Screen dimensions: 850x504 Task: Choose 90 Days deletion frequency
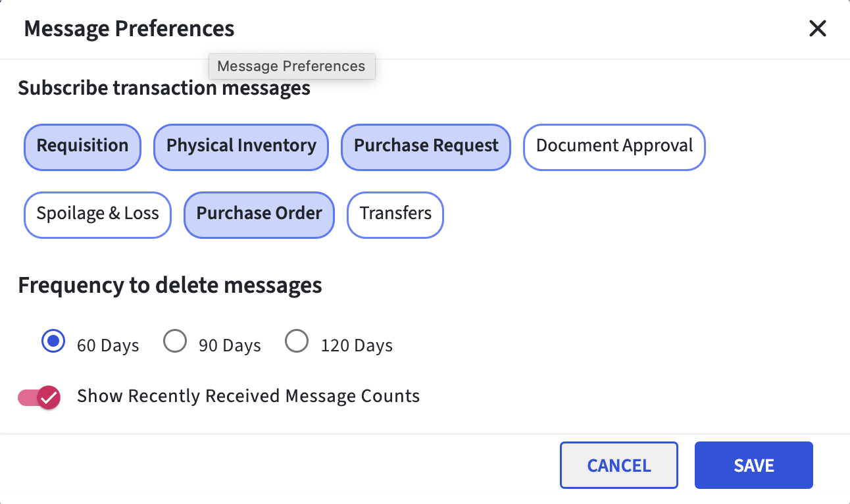point(175,341)
